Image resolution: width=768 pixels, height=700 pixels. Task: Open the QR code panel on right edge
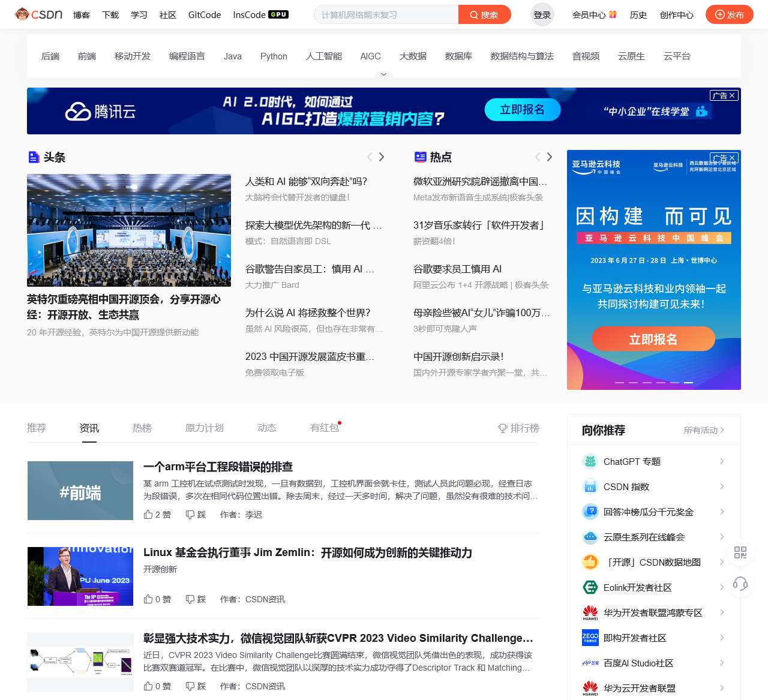(x=740, y=552)
